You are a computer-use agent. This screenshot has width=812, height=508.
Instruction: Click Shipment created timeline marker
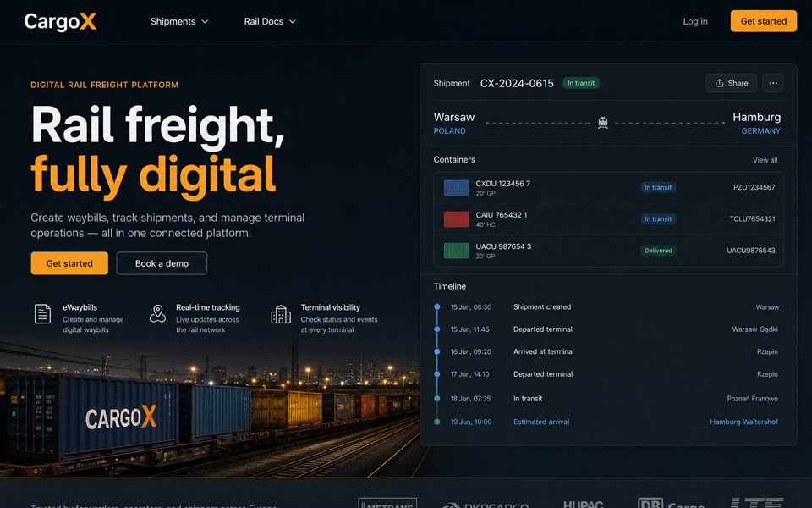[437, 306]
